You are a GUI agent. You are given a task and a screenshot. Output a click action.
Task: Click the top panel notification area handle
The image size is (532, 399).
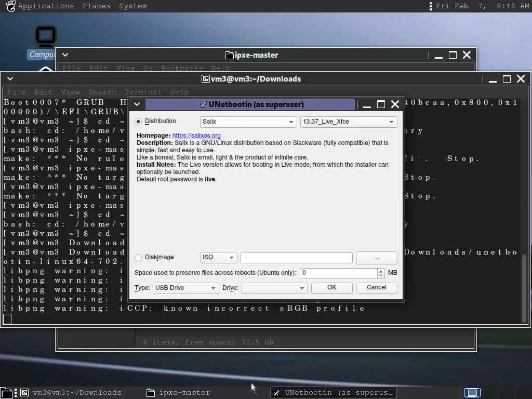pos(431,6)
